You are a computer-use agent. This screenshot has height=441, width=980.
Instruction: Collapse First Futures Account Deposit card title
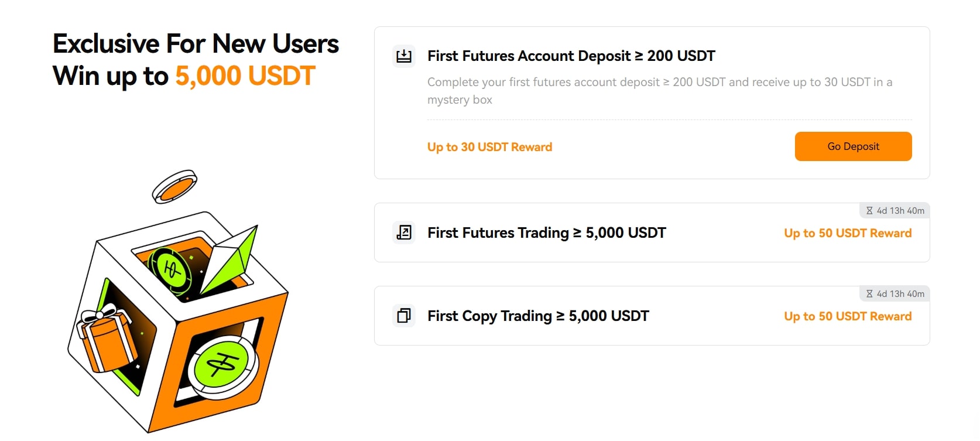tap(571, 56)
